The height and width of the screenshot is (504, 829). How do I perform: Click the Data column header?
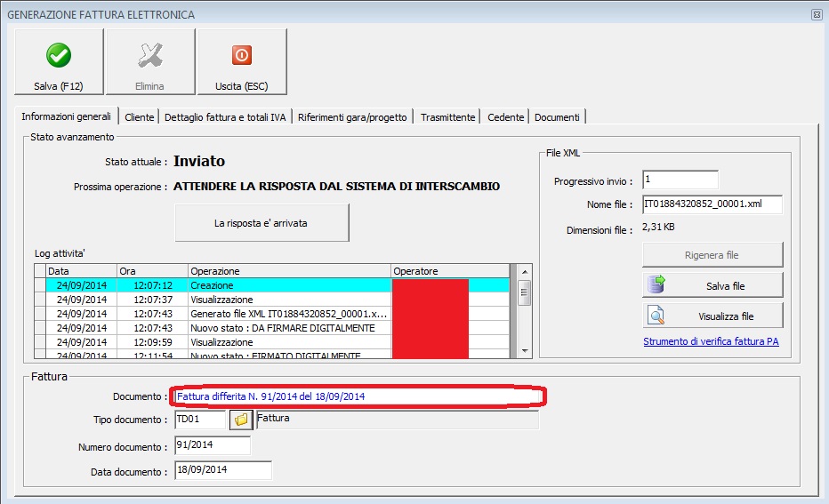tap(81, 271)
